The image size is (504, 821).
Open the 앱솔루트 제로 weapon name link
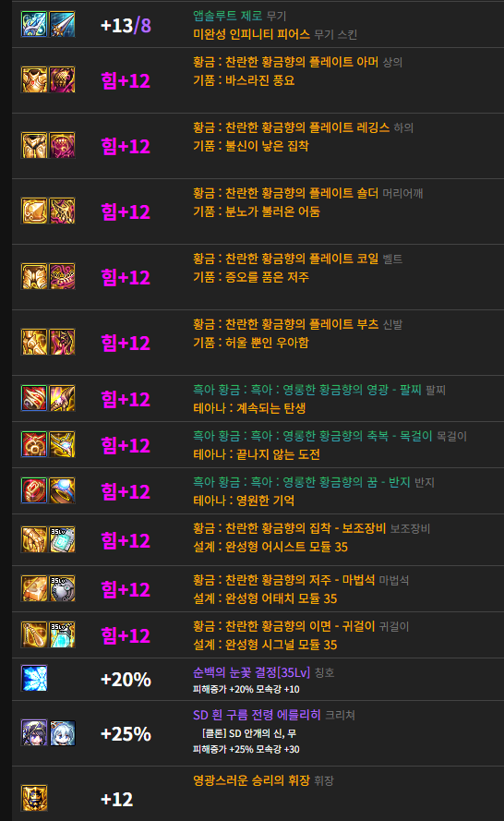pos(228,16)
